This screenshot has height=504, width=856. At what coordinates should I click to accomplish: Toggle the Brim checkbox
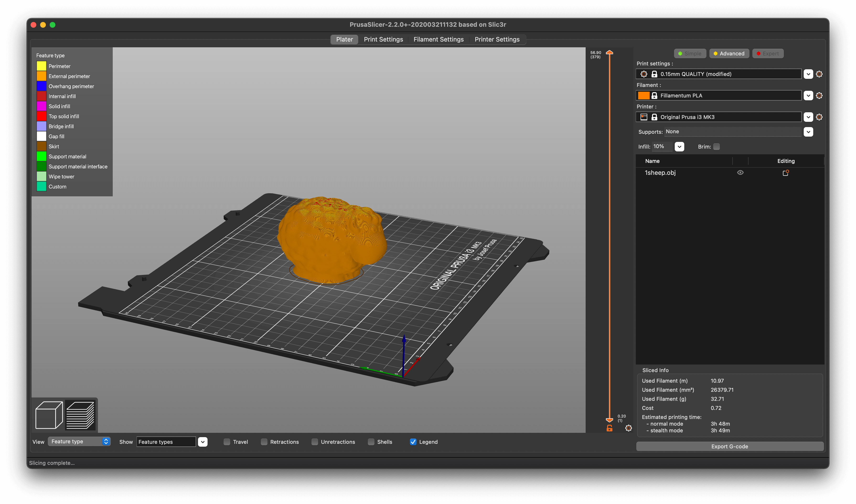[x=716, y=147]
